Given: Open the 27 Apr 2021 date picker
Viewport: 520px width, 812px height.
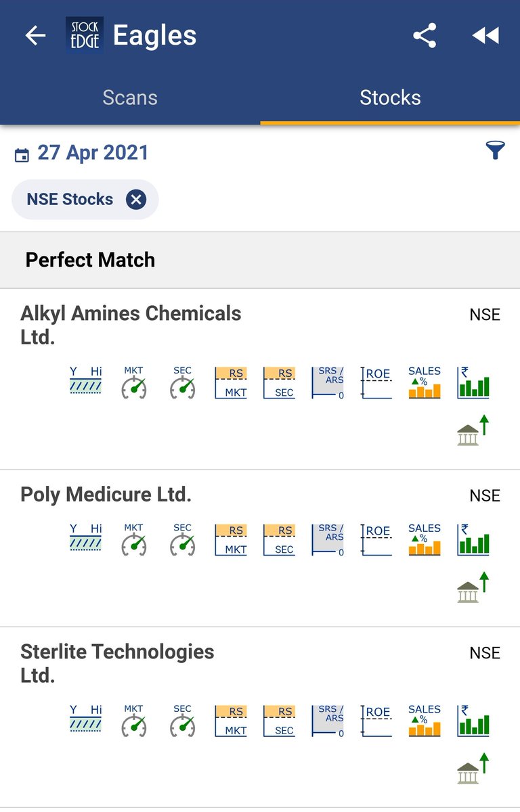Looking at the screenshot, I should (82, 152).
